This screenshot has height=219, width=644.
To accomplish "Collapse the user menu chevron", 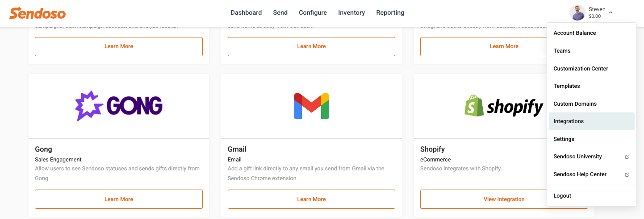I will [611, 13].
